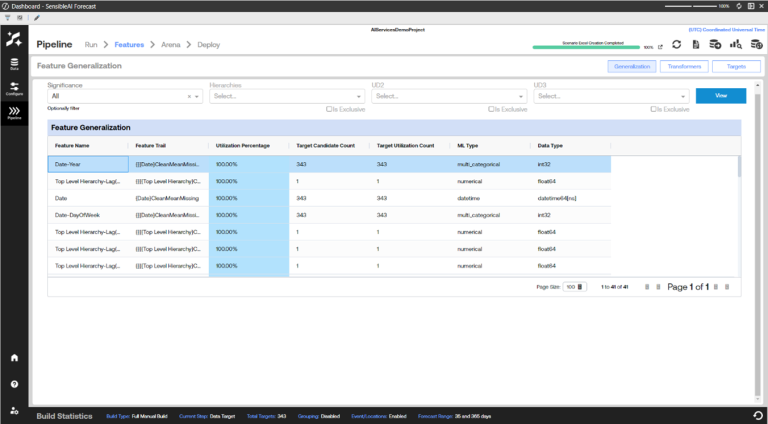Click the zoom slider in title bar

694,6
